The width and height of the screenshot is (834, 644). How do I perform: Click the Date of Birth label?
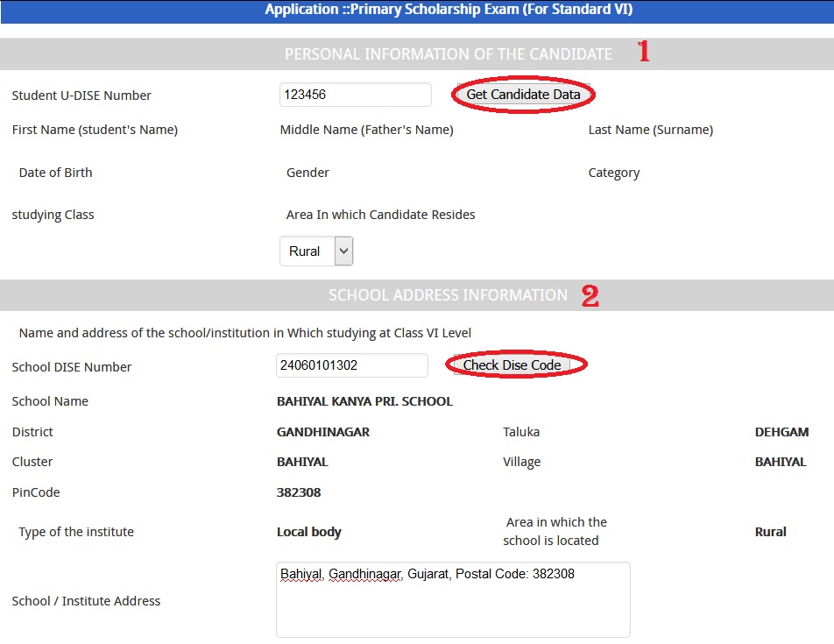click(55, 173)
